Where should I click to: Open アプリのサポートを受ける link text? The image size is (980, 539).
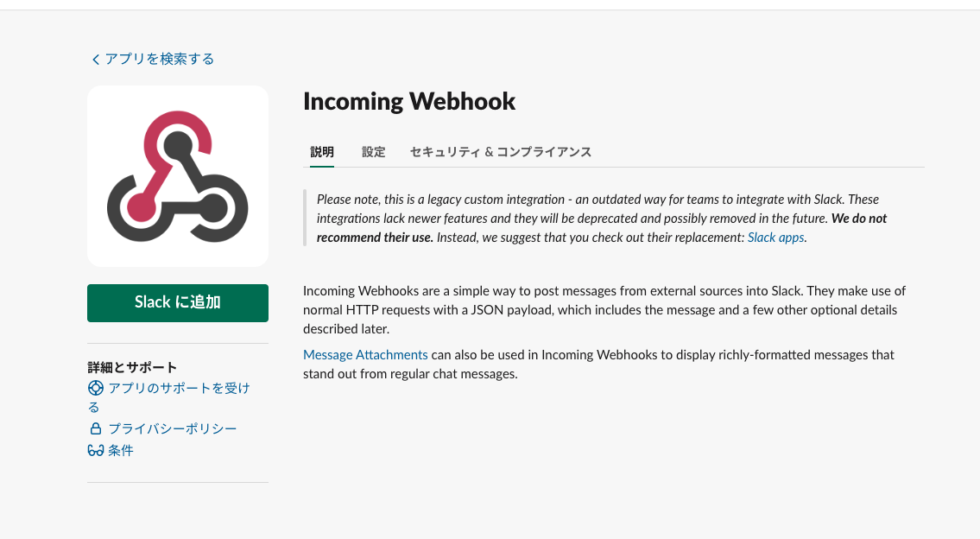(168, 397)
